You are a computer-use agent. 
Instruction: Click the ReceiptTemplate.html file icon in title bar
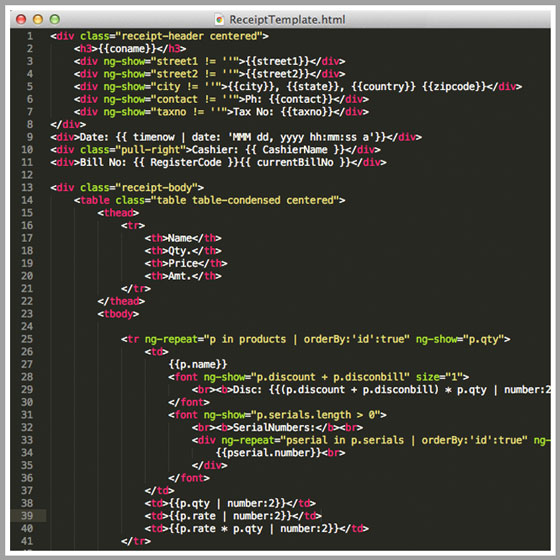click(x=219, y=19)
